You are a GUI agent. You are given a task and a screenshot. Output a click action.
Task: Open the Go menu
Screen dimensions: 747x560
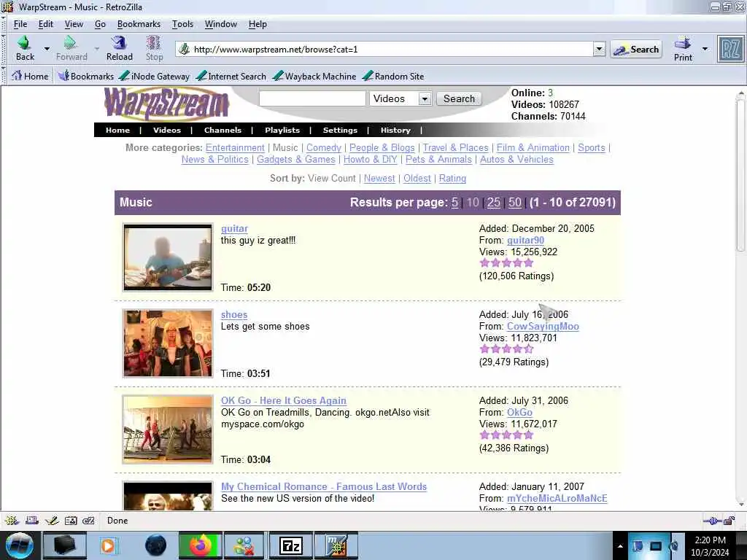(x=100, y=24)
